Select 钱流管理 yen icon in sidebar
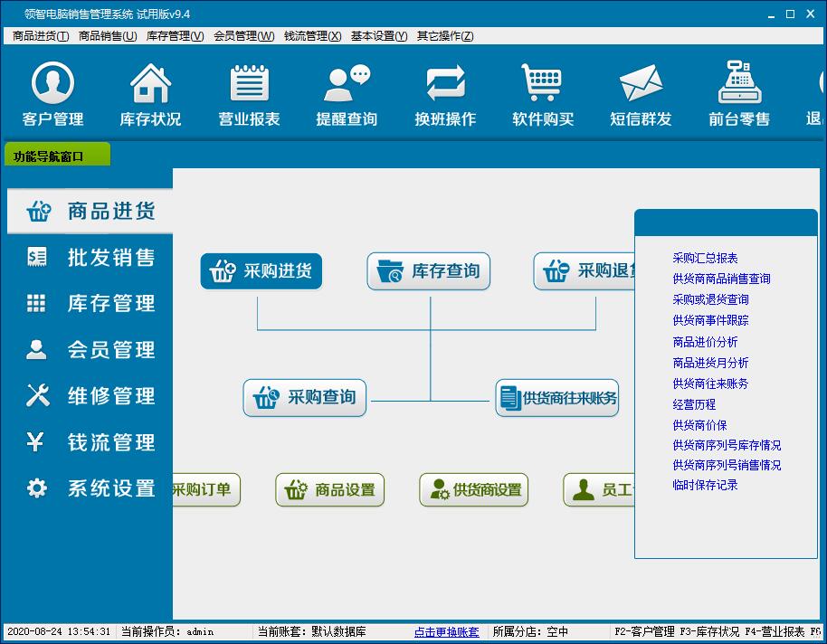Image resolution: width=827 pixels, height=644 pixels. (34, 441)
